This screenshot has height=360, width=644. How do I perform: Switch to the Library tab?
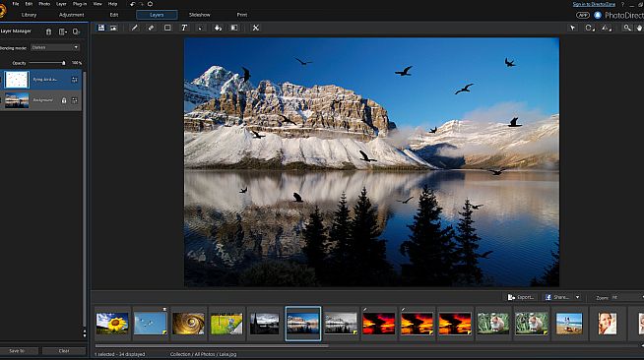coord(30,15)
